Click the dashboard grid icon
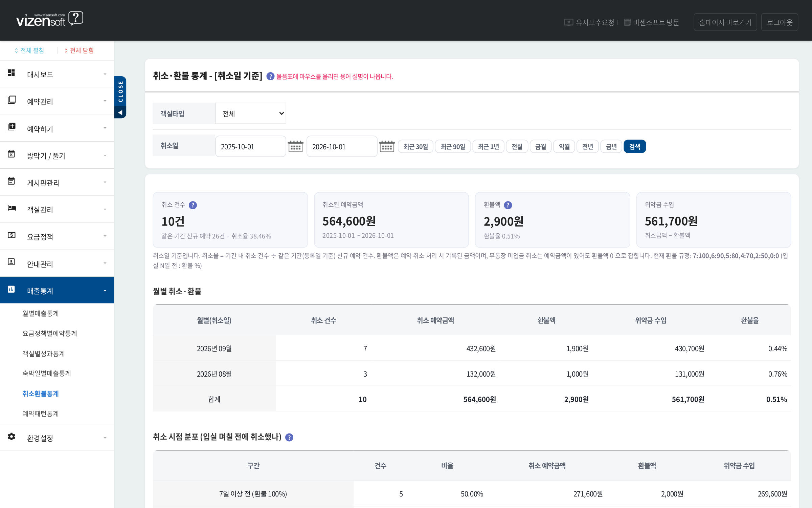 [x=11, y=73]
